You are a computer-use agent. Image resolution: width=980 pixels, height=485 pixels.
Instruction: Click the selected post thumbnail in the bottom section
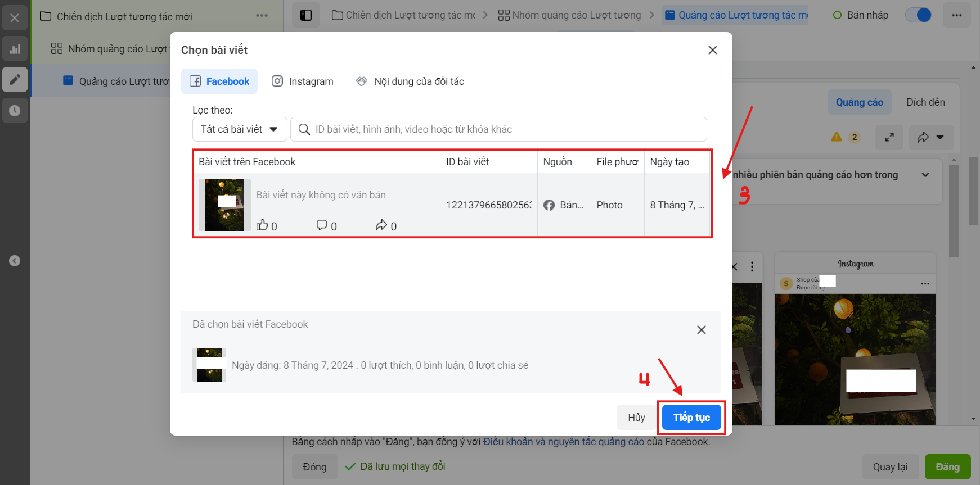tap(209, 365)
